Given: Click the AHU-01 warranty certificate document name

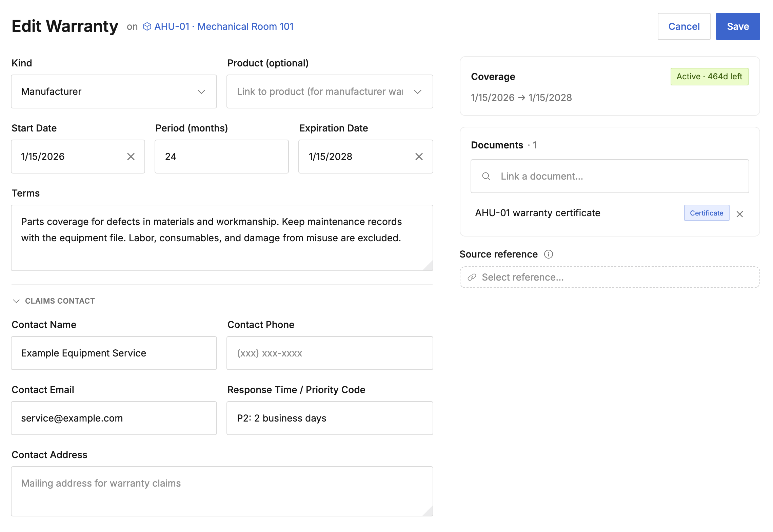Looking at the screenshot, I should (538, 213).
